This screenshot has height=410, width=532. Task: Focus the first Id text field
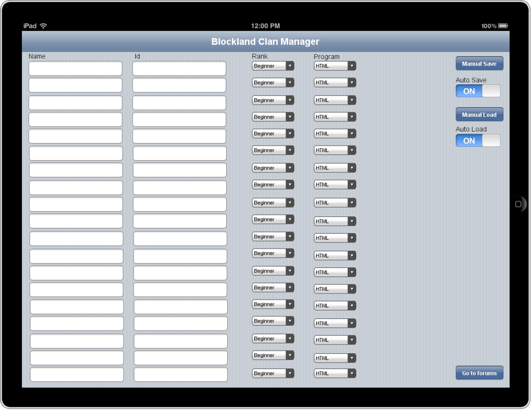click(179, 69)
